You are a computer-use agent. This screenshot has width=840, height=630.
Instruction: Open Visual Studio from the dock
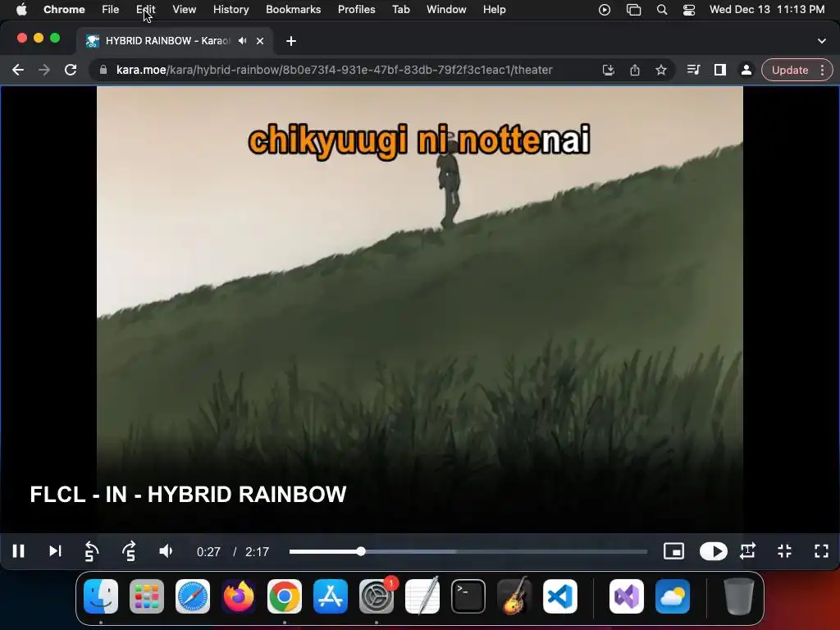coord(626,596)
